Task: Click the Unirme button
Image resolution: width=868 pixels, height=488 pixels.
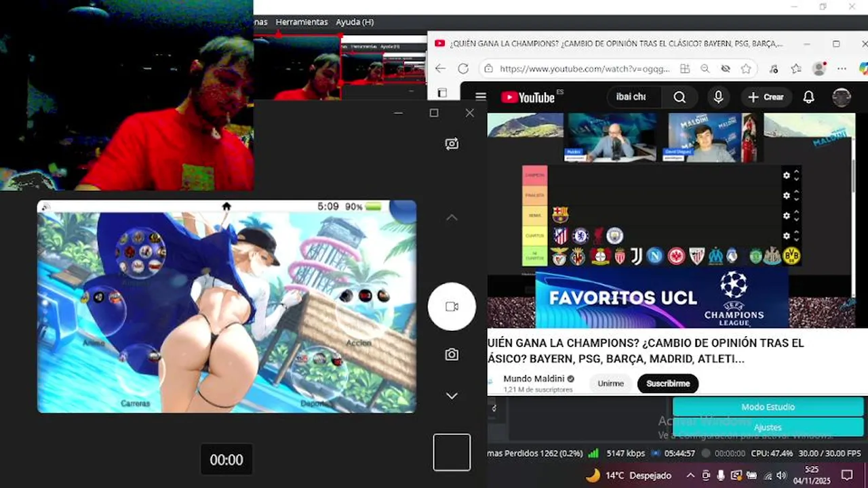Action: pos(610,384)
